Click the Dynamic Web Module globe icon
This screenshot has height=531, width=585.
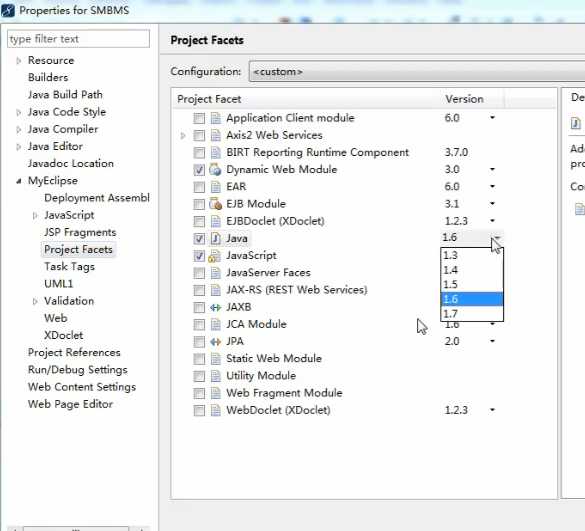click(x=215, y=169)
